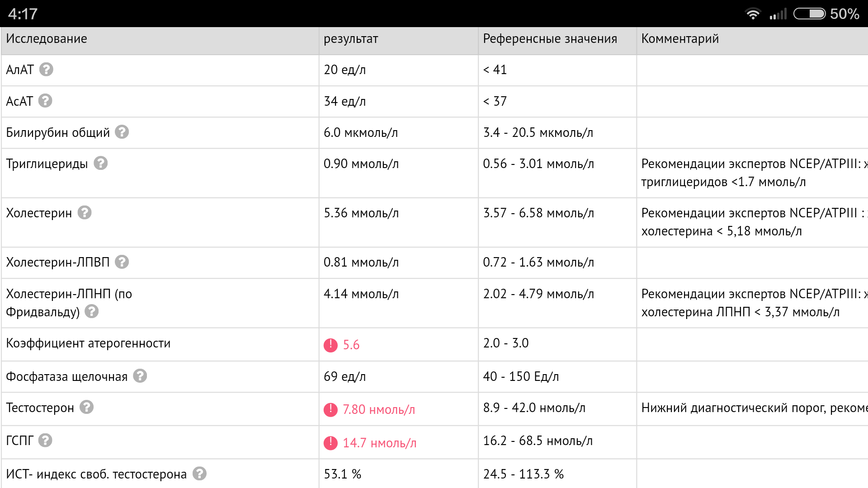The height and width of the screenshot is (488, 868).
Task: Open help for ИСТ- индекс своб. тестостерона
Action: 199,474
